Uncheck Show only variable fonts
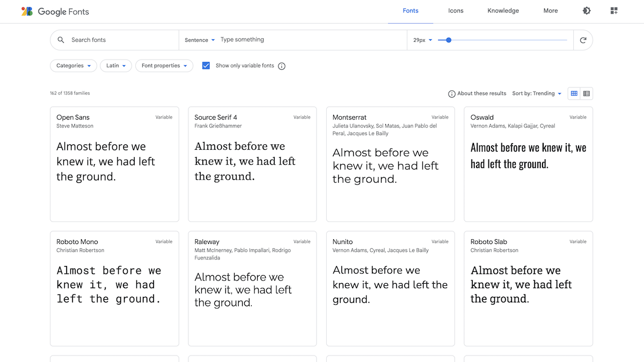 [206, 65]
